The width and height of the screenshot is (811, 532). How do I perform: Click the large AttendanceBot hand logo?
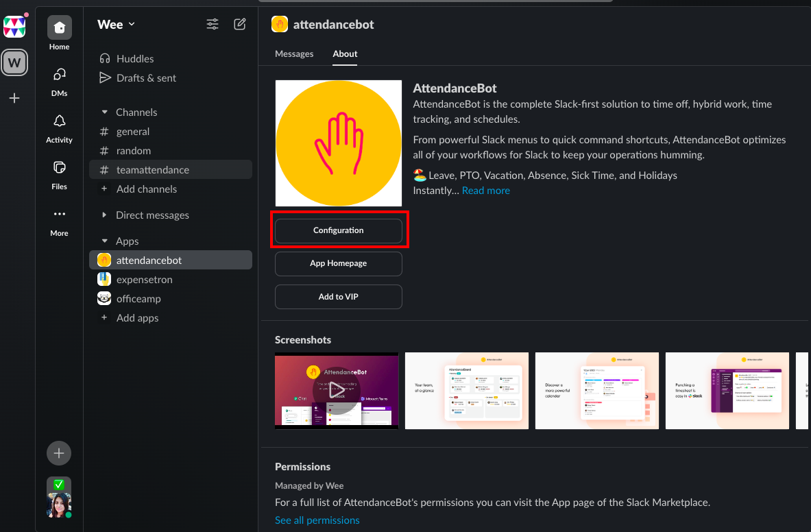click(x=338, y=143)
